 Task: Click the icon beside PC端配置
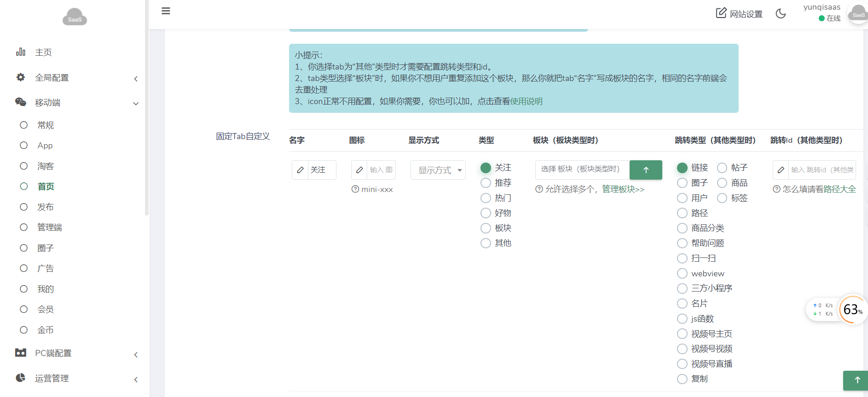(x=21, y=353)
